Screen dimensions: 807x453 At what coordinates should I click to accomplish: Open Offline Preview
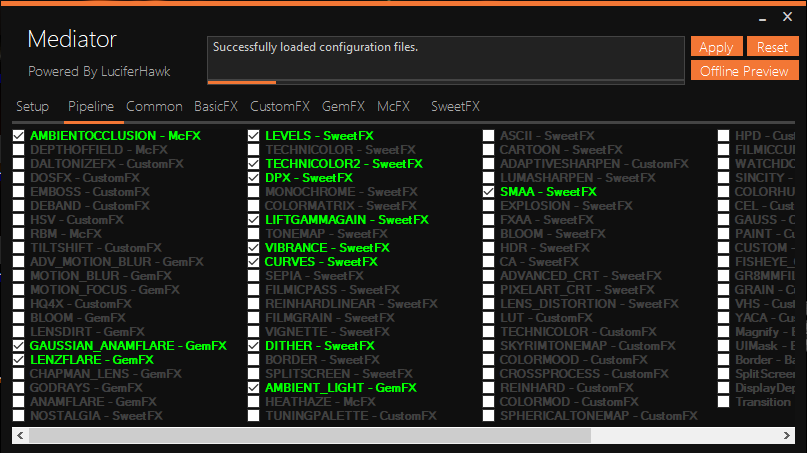click(x=744, y=71)
